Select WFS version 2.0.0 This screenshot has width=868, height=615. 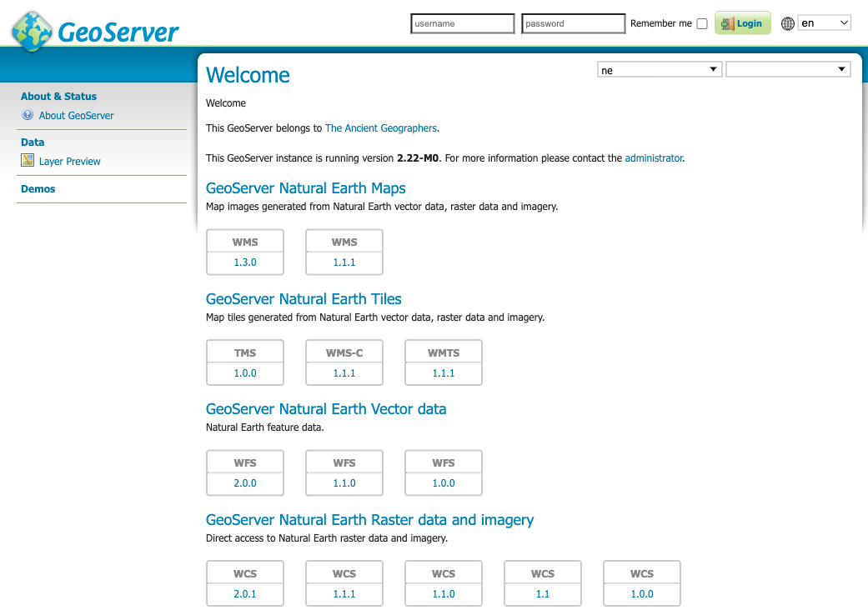click(x=245, y=483)
